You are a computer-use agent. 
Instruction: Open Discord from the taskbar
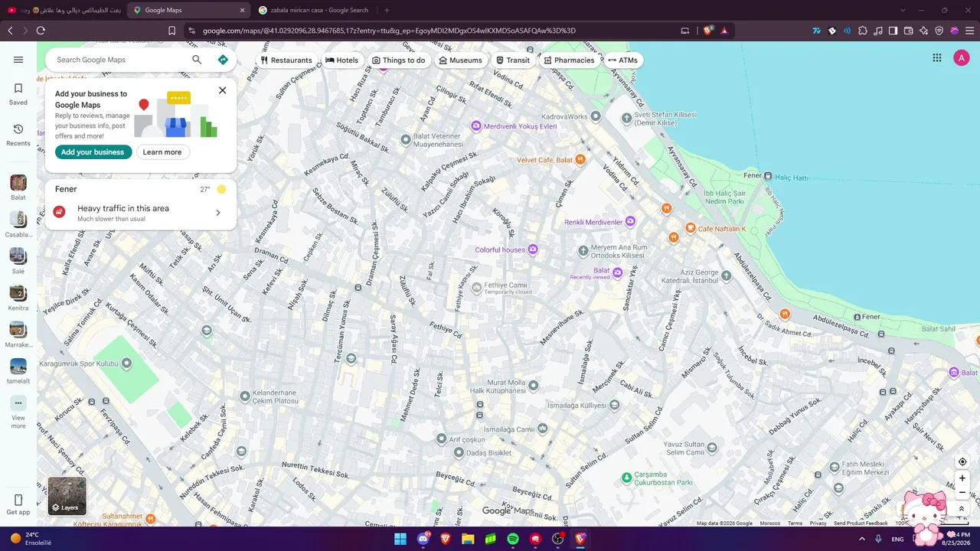[423, 539]
